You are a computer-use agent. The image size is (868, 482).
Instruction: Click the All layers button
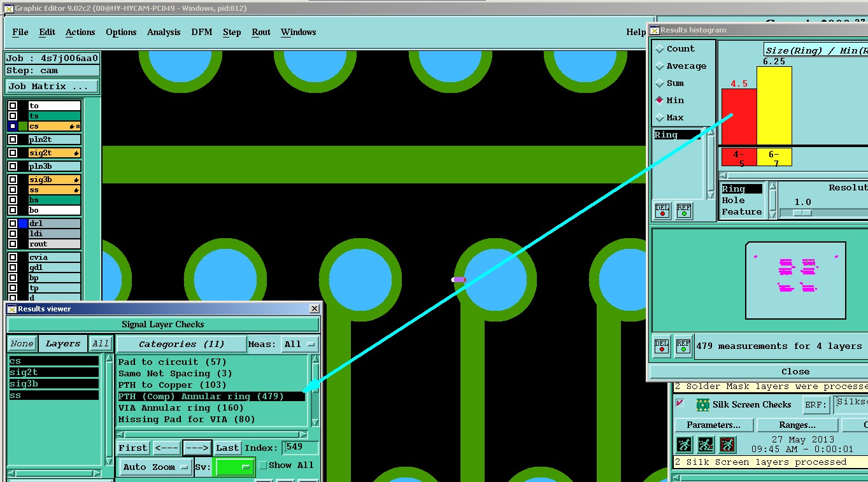pos(101,344)
